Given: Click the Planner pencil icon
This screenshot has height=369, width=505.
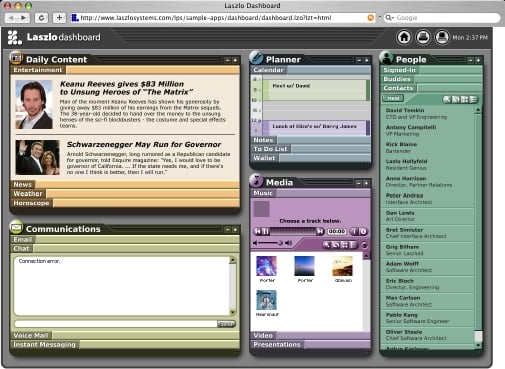Looking at the screenshot, I should click(256, 58).
